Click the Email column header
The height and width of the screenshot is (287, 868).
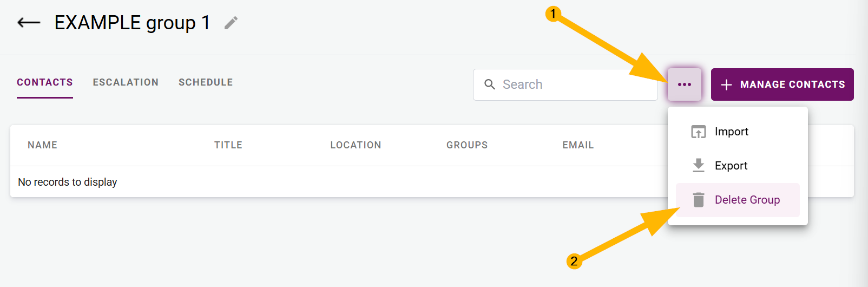(x=578, y=145)
